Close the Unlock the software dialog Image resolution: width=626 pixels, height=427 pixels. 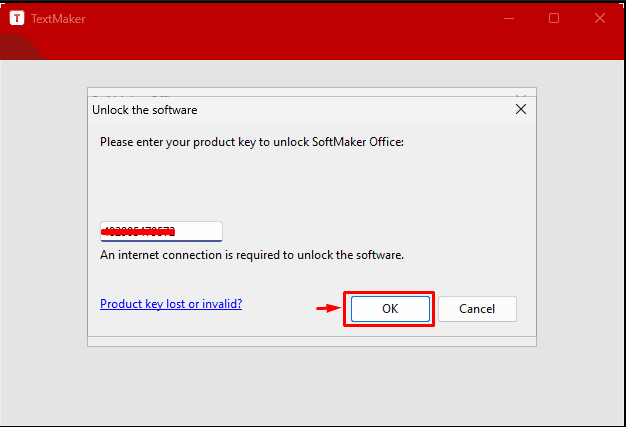pos(521,109)
